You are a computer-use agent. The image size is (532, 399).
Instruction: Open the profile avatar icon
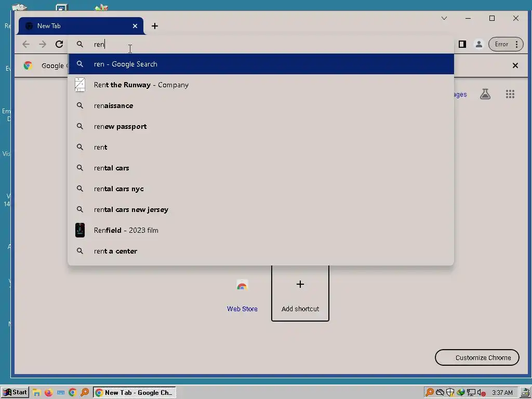point(478,44)
